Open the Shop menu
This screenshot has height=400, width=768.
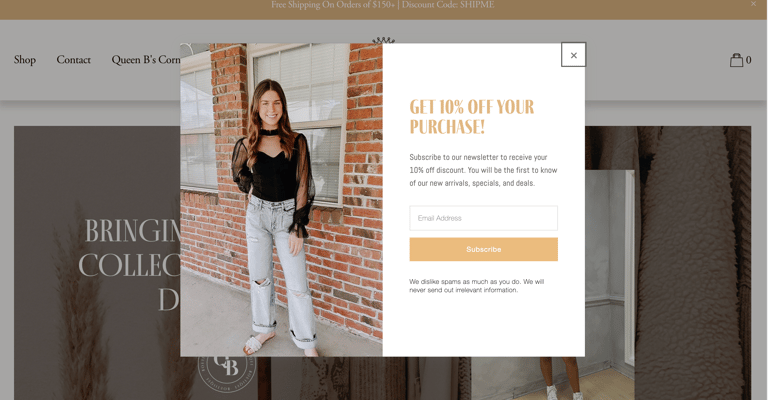point(25,60)
